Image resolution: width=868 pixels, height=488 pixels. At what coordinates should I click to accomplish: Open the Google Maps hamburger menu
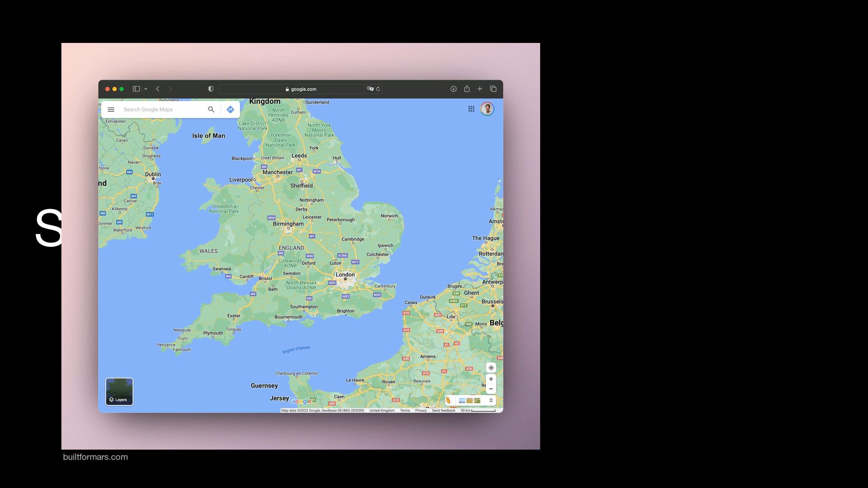pyautogui.click(x=111, y=109)
